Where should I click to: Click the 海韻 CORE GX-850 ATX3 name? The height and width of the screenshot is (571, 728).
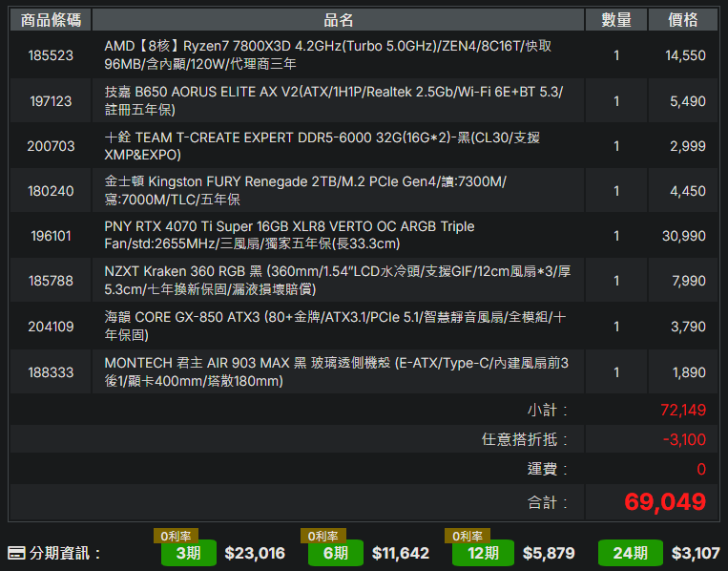(x=335, y=326)
